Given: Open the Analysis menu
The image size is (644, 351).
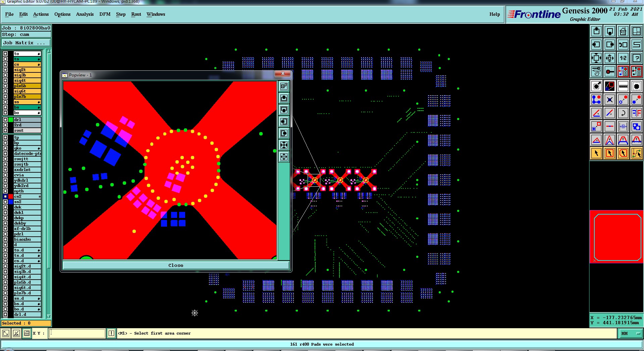Looking at the screenshot, I should [85, 14].
